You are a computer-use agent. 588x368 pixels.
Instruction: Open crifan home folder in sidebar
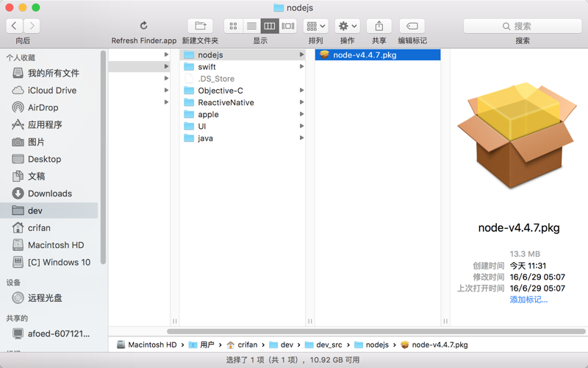49,228
